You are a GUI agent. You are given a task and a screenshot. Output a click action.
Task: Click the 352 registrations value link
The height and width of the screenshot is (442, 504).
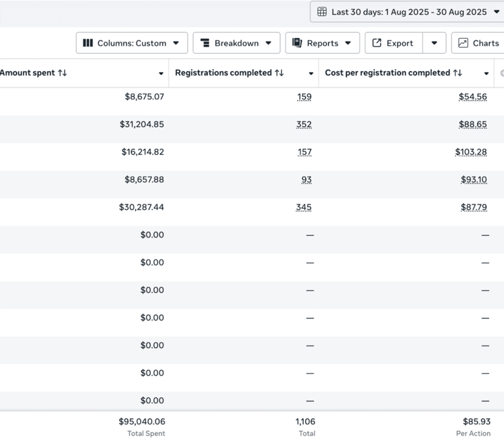tap(304, 125)
